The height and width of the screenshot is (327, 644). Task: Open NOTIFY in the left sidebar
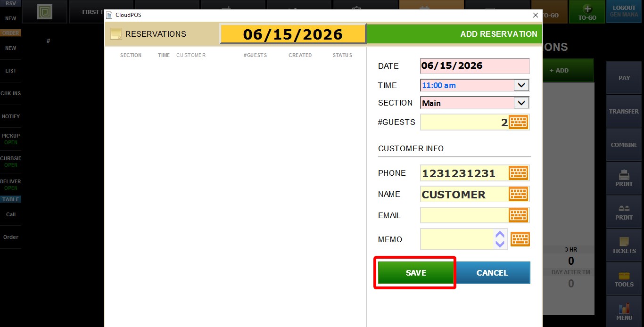coord(10,116)
